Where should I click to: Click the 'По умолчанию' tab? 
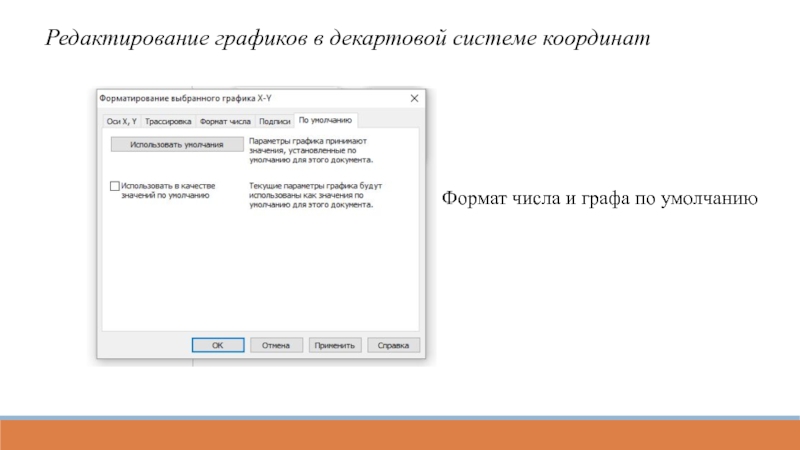(x=325, y=120)
